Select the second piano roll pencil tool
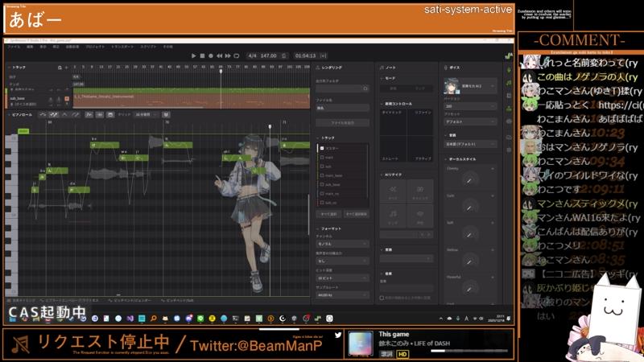The height and width of the screenshot is (362, 644). click(x=53, y=115)
